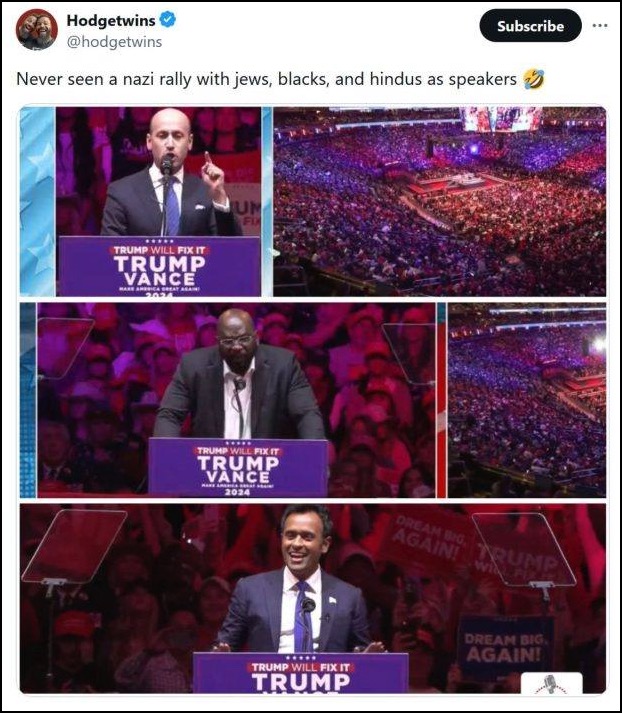Open the photo of speaker raising finger
The image size is (622, 713).
pyautogui.click(x=146, y=201)
